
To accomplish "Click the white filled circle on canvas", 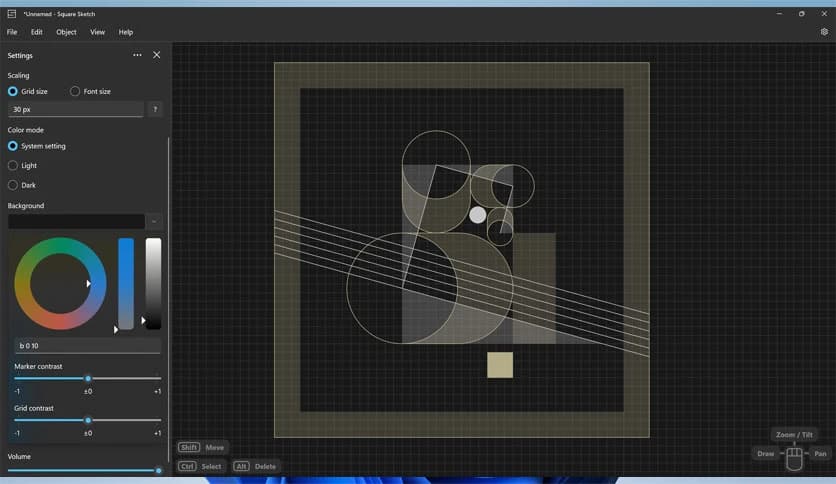I will click(x=478, y=215).
